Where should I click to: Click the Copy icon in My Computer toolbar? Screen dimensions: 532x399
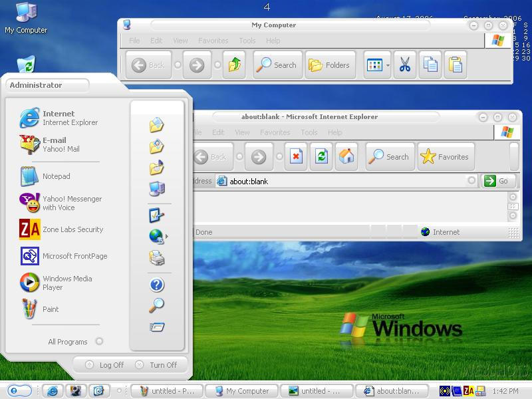pos(430,65)
